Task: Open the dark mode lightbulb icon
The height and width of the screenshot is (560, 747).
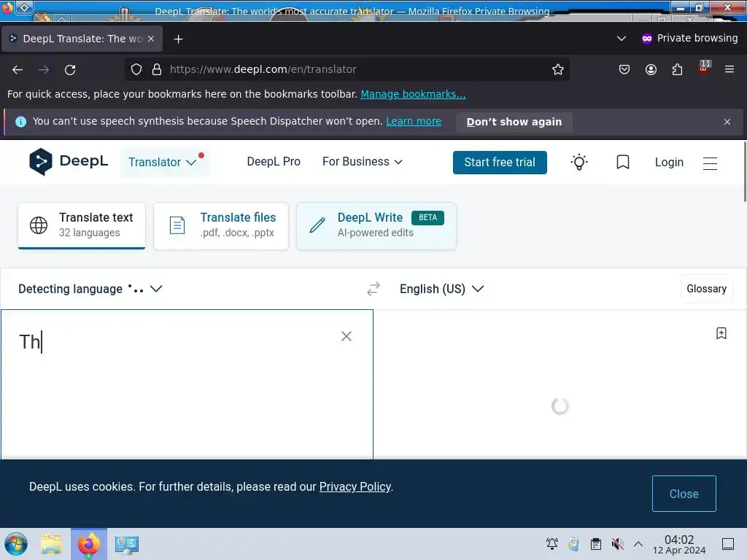Action: coord(579,163)
